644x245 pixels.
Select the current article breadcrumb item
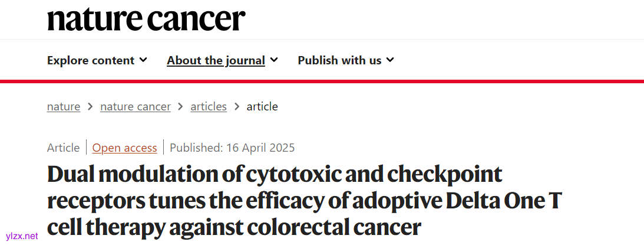point(262,107)
